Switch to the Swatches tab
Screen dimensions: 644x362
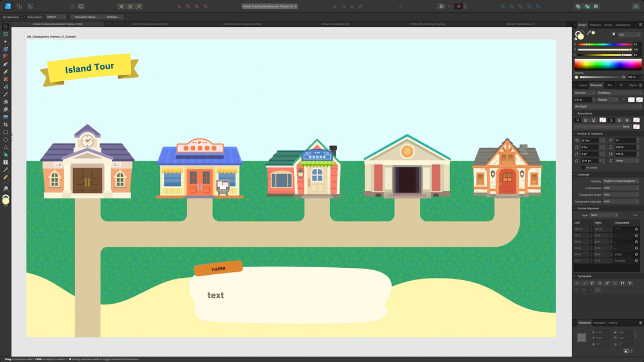(595, 25)
